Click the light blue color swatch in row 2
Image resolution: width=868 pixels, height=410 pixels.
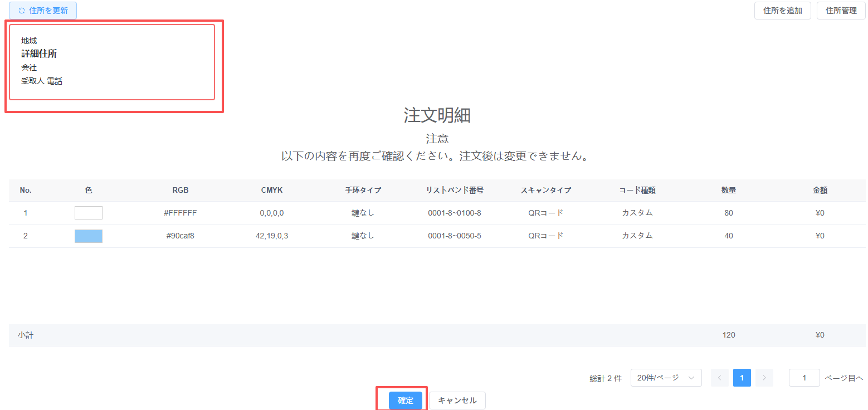pyautogui.click(x=89, y=236)
